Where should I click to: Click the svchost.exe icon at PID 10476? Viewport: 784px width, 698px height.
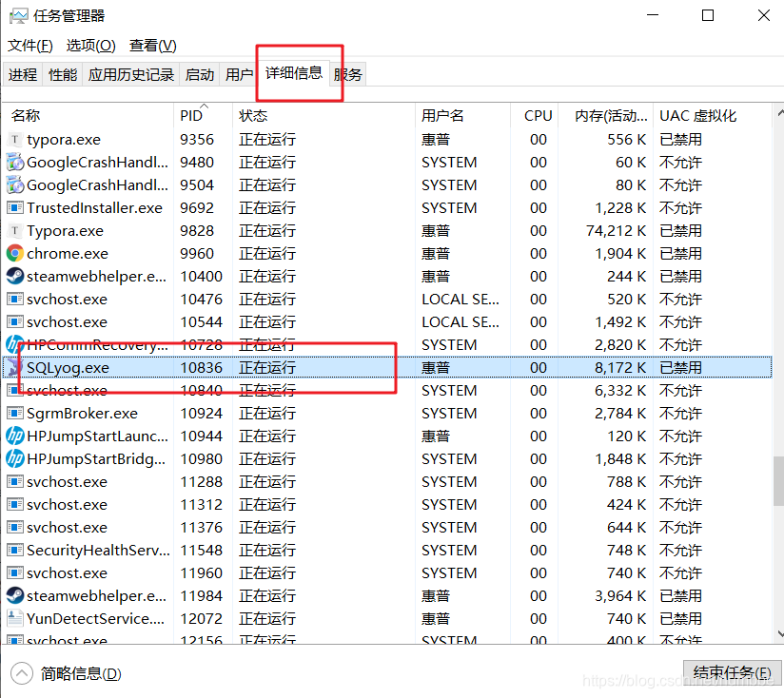tap(15, 300)
